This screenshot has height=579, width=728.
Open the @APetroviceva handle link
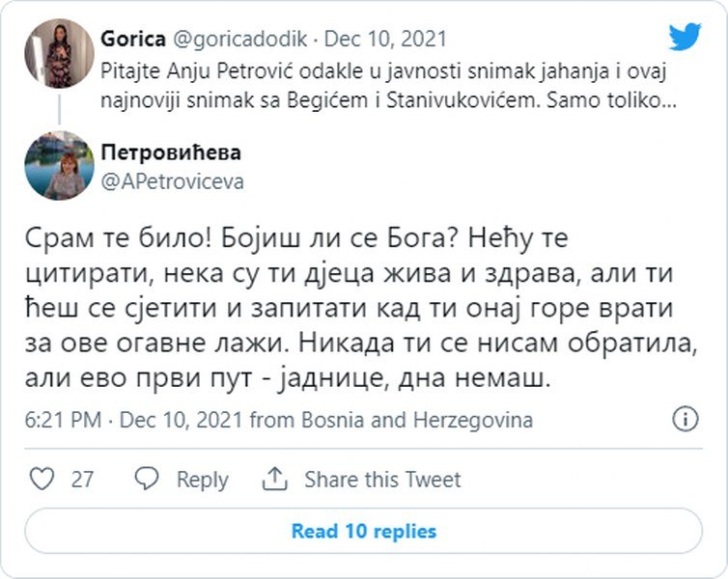pos(172,180)
